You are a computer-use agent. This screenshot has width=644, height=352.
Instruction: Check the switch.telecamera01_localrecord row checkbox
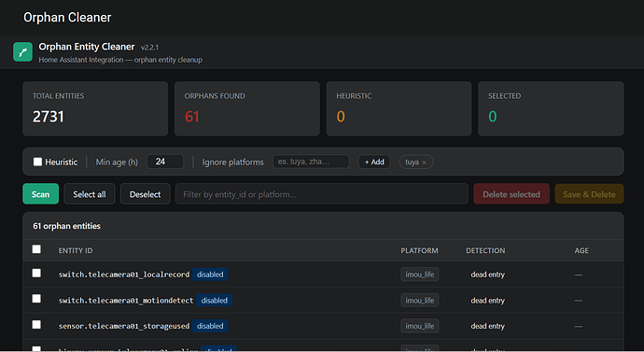(x=36, y=274)
